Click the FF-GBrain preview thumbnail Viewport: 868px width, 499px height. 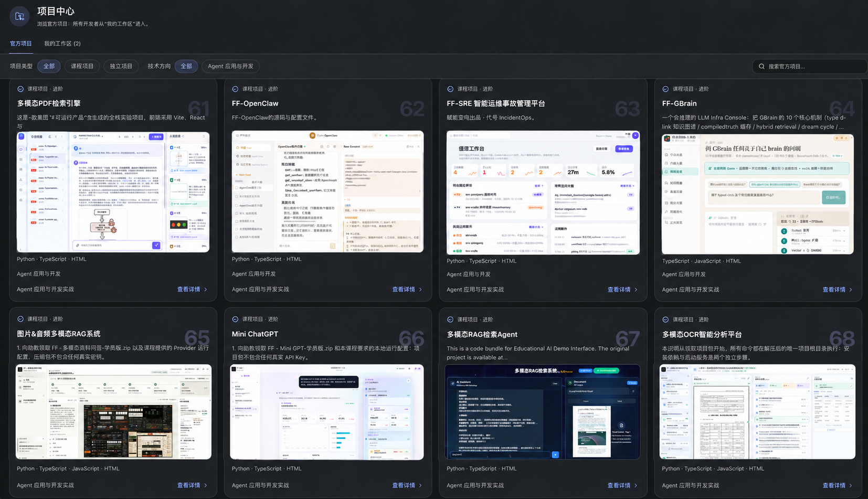click(758, 194)
